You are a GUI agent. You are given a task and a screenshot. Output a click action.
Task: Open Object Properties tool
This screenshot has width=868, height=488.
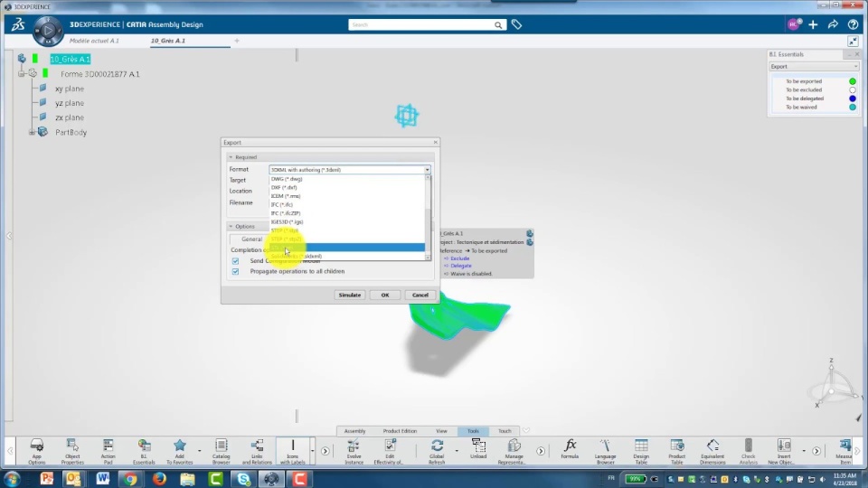tap(72, 451)
